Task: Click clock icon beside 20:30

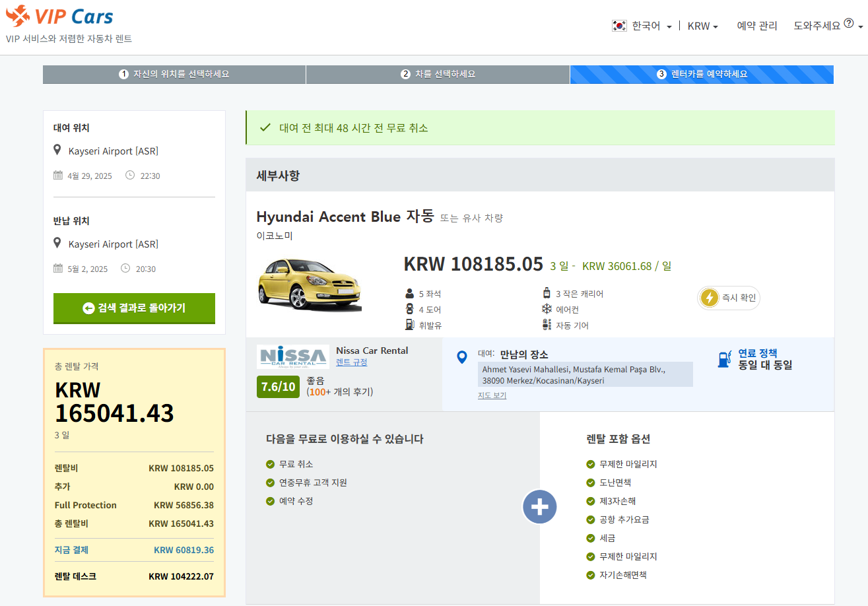Action: pos(125,269)
